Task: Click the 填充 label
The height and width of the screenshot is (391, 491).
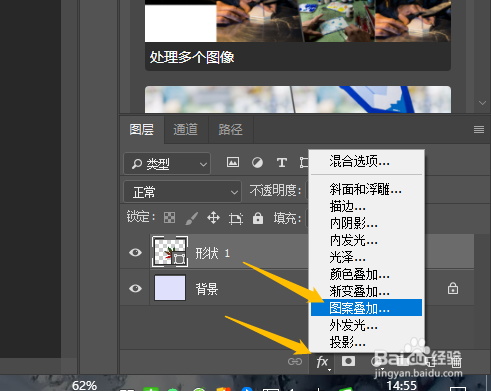Action: (287, 218)
